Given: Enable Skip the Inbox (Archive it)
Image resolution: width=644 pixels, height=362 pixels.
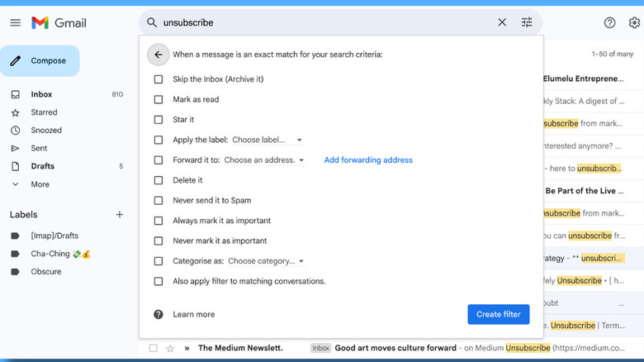Looking at the screenshot, I should [x=159, y=79].
